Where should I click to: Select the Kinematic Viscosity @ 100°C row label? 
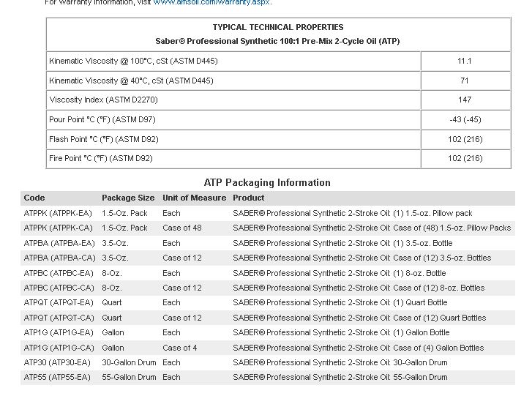[133, 61]
